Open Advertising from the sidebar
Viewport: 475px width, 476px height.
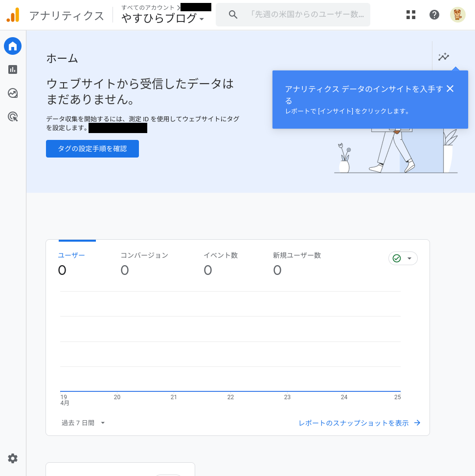(13, 116)
